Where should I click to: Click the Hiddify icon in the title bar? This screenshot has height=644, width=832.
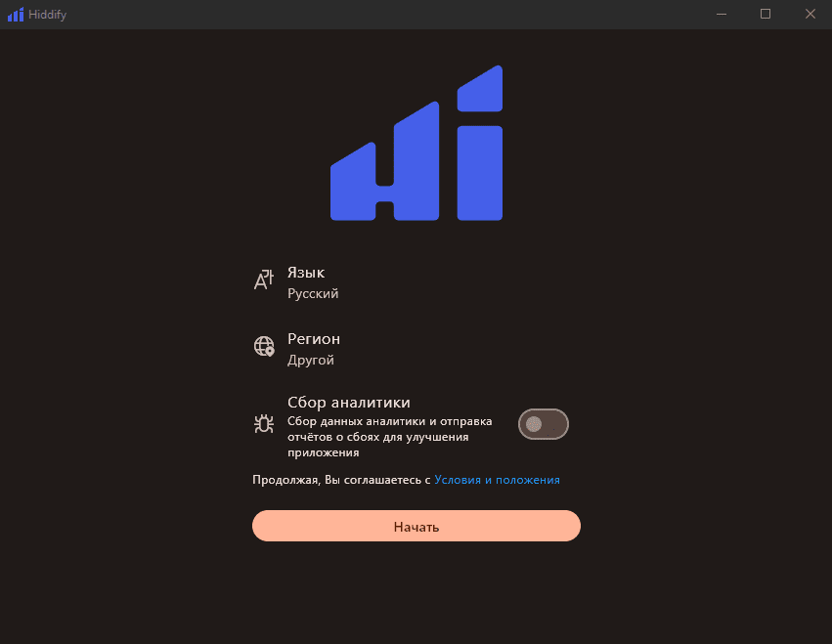[15, 14]
